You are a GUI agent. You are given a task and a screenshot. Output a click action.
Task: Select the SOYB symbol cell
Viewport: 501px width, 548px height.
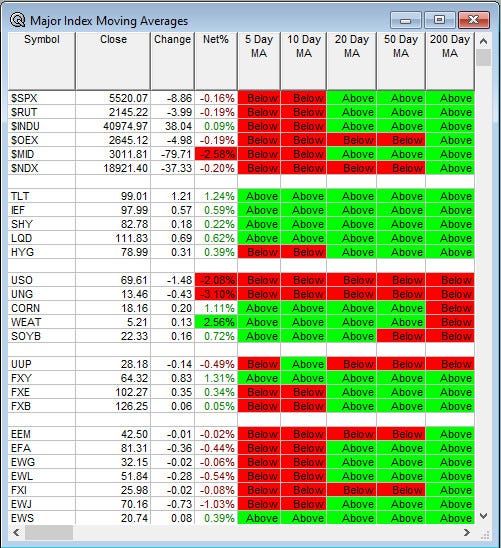point(42,336)
